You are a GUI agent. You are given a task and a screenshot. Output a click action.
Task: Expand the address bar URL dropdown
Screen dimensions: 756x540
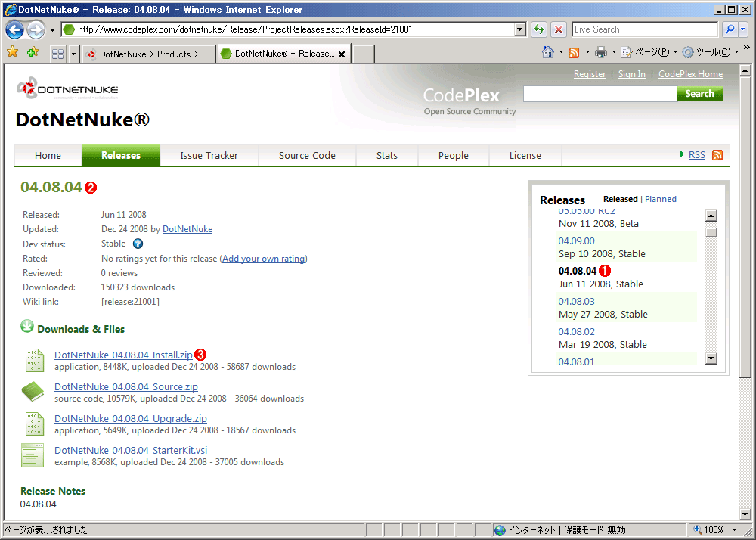click(519, 29)
